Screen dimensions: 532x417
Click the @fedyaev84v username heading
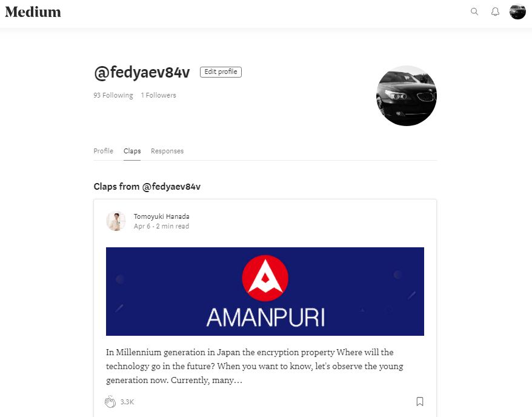point(142,73)
